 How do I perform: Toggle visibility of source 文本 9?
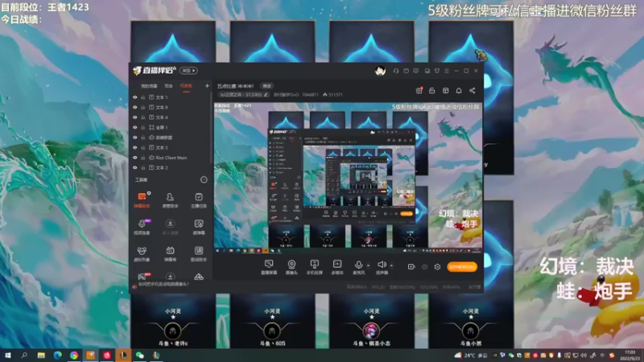coord(134,107)
